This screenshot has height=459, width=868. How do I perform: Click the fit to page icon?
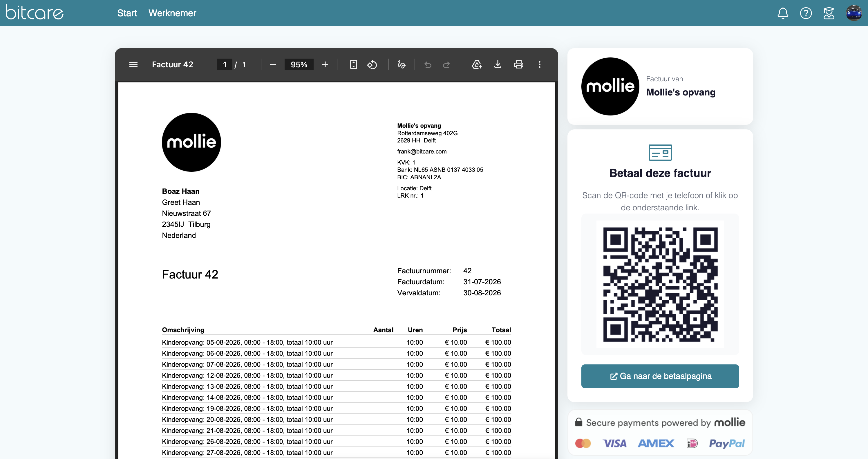pyautogui.click(x=353, y=64)
